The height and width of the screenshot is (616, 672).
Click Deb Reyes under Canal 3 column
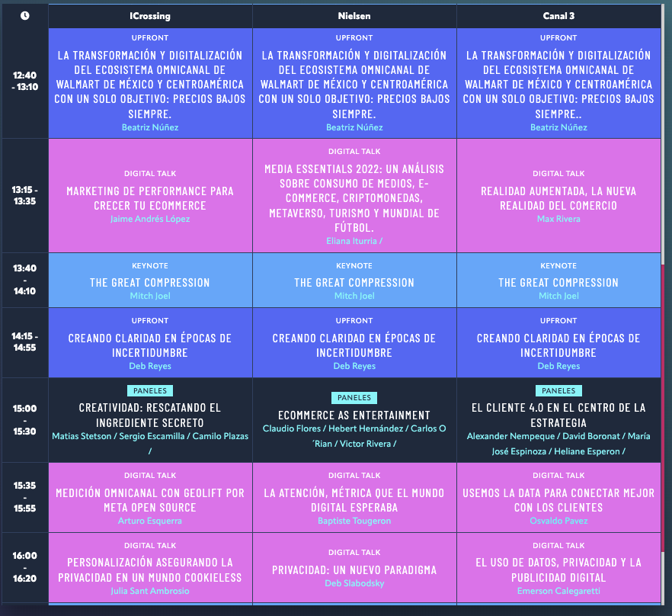point(558,366)
